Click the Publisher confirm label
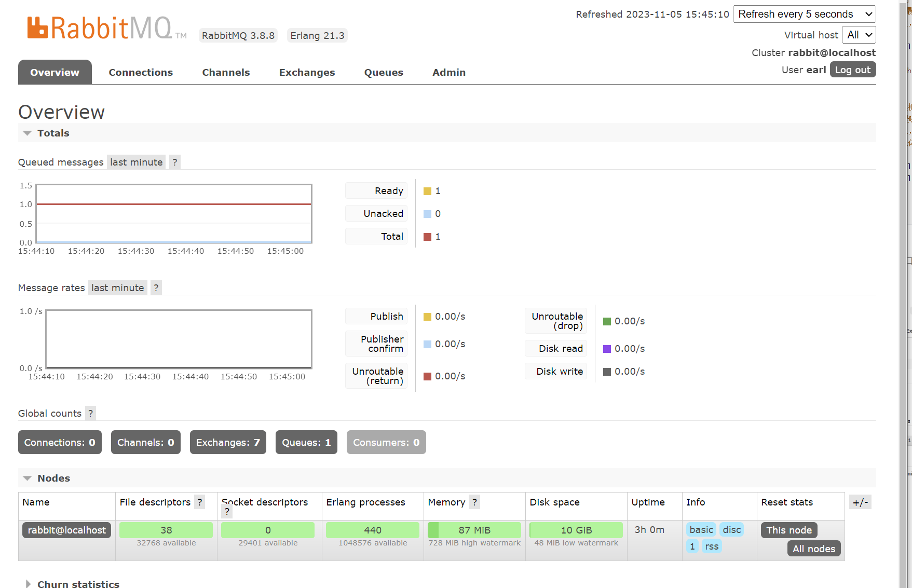The height and width of the screenshot is (588, 912). pyautogui.click(x=376, y=344)
